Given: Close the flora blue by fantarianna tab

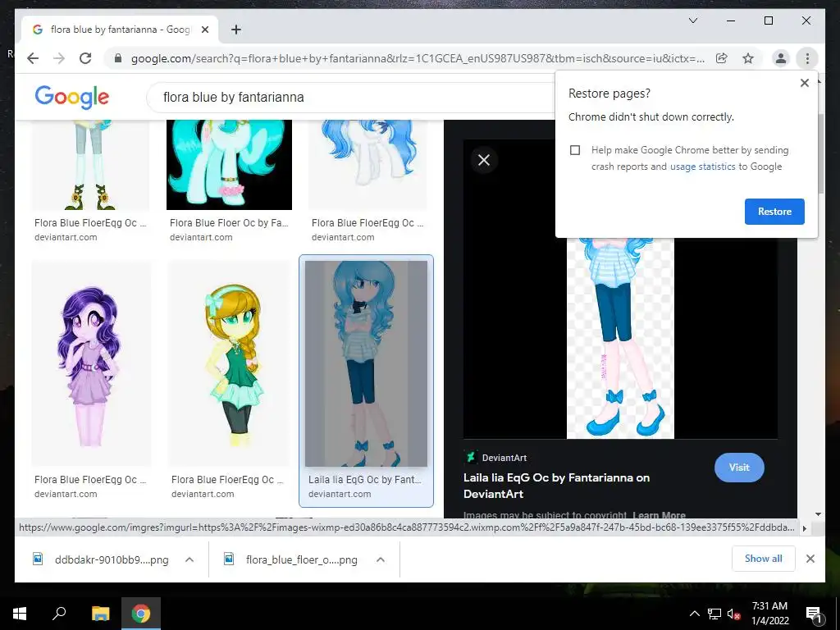Looking at the screenshot, I should 204,30.
